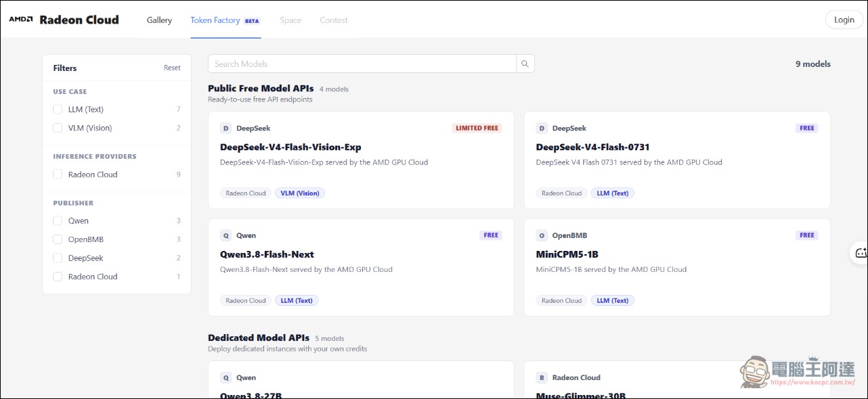
Task: Click 'Ready-to-use free API endpoints' text
Action: (260, 99)
